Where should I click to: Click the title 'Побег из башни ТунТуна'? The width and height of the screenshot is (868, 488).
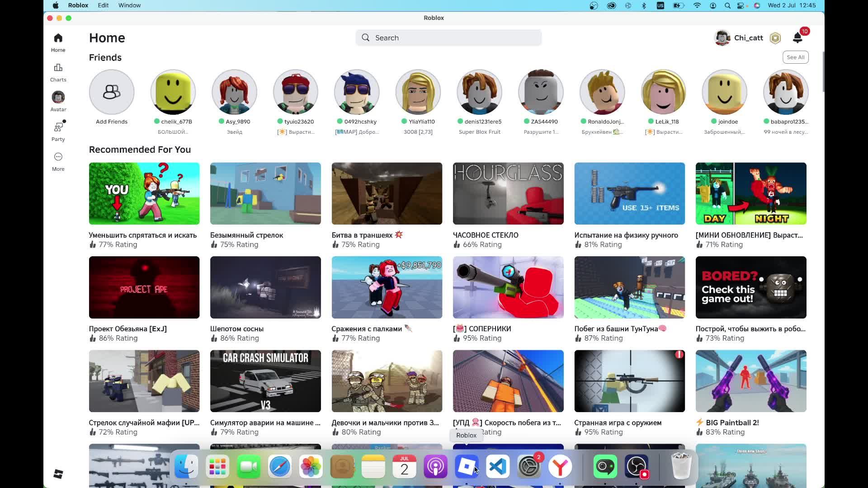coord(616,329)
